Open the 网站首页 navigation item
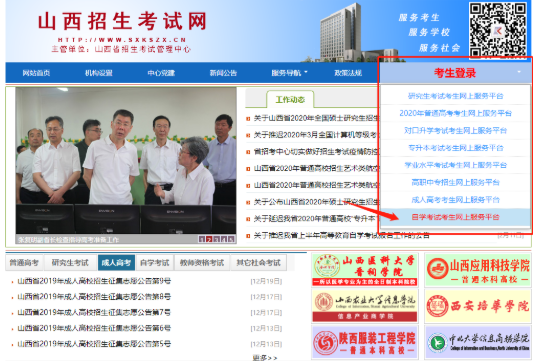 pos(36,73)
